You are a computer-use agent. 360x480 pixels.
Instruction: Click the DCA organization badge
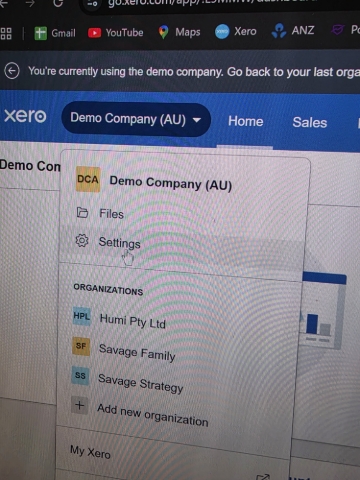tap(88, 179)
